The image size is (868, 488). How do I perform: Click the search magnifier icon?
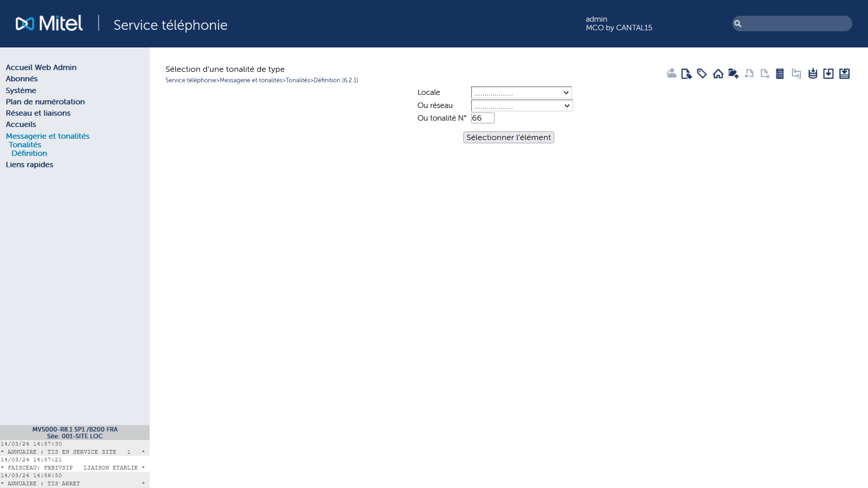point(738,23)
